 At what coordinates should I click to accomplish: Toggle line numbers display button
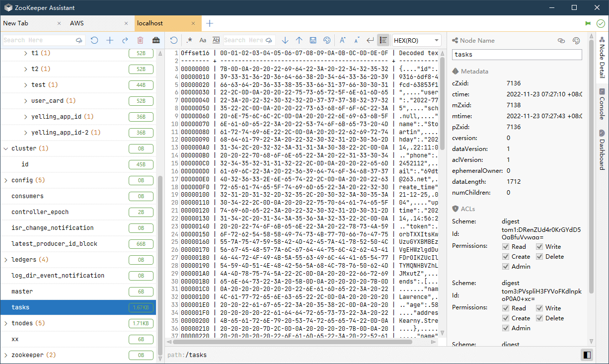(383, 40)
